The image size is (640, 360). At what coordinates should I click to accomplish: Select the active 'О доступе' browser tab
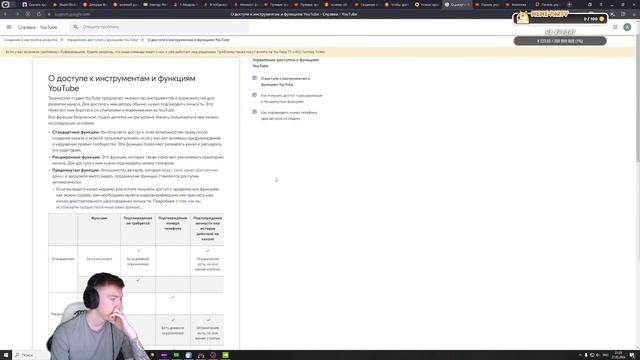[x=457, y=4]
